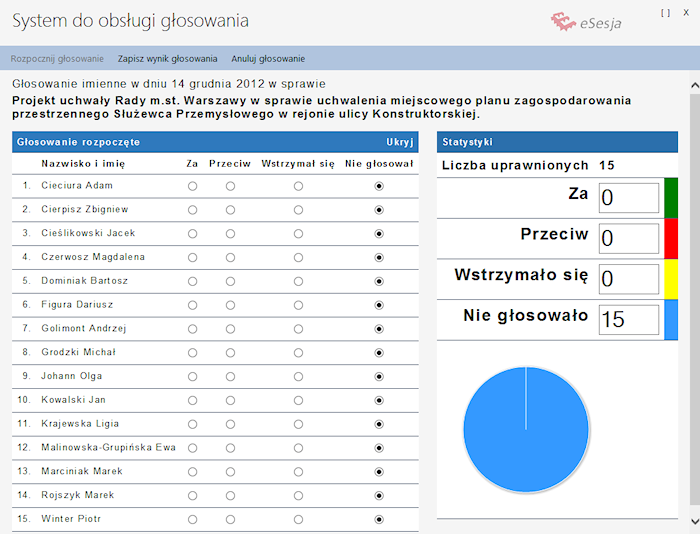Click the window restore bracket icon
The image size is (700, 534).
click(665, 13)
